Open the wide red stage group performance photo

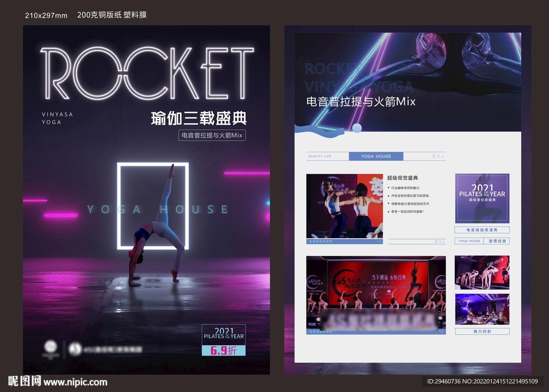pos(376,293)
